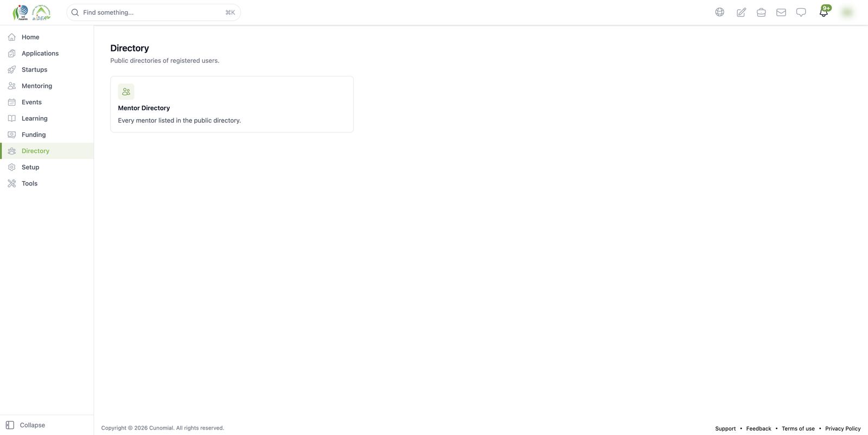Click 'Every mentor listed in the public directory.'
Viewport: 868px width, 435px height.
(180, 120)
